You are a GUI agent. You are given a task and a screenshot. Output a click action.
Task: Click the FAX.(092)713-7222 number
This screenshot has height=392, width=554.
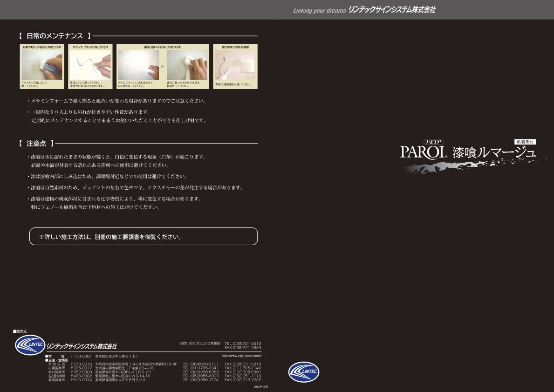point(243,380)
